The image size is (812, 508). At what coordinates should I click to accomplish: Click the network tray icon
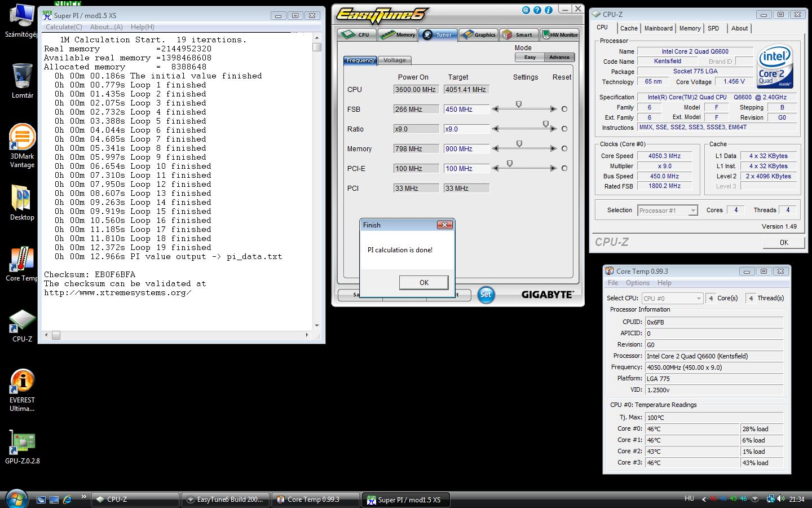point(770,499)
